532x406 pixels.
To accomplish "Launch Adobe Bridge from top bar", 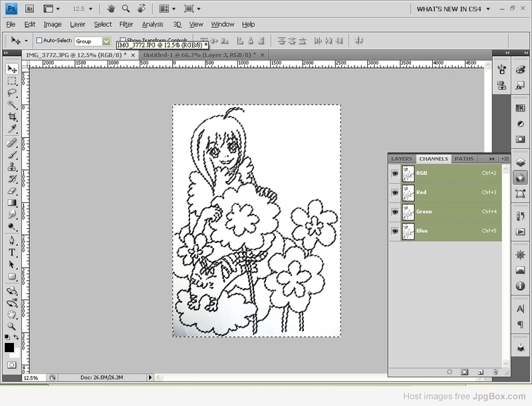I will [x=29, y=9].
